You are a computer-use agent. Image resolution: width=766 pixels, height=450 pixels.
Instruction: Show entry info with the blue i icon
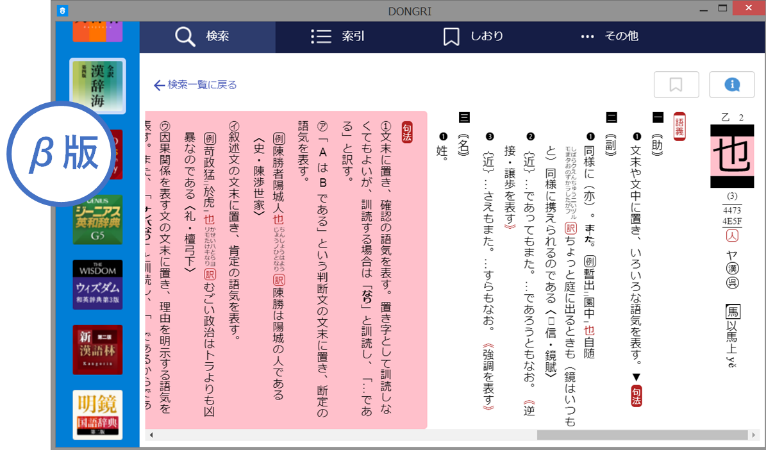732,85
